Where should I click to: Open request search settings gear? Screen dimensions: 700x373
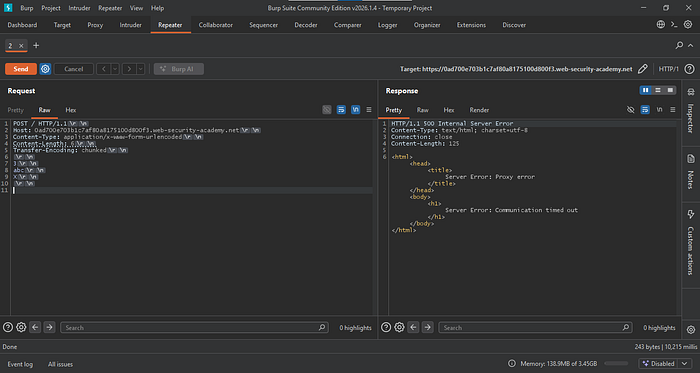(21, 327)
